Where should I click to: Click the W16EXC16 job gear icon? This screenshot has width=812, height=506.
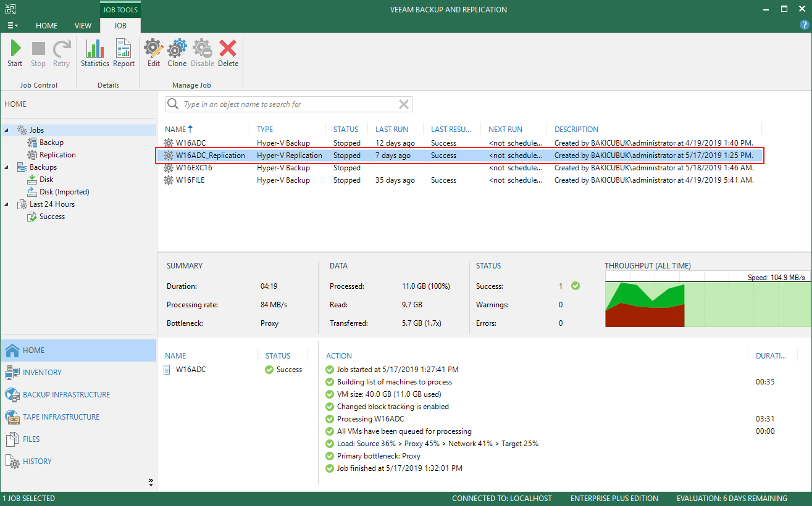[169, 168]
